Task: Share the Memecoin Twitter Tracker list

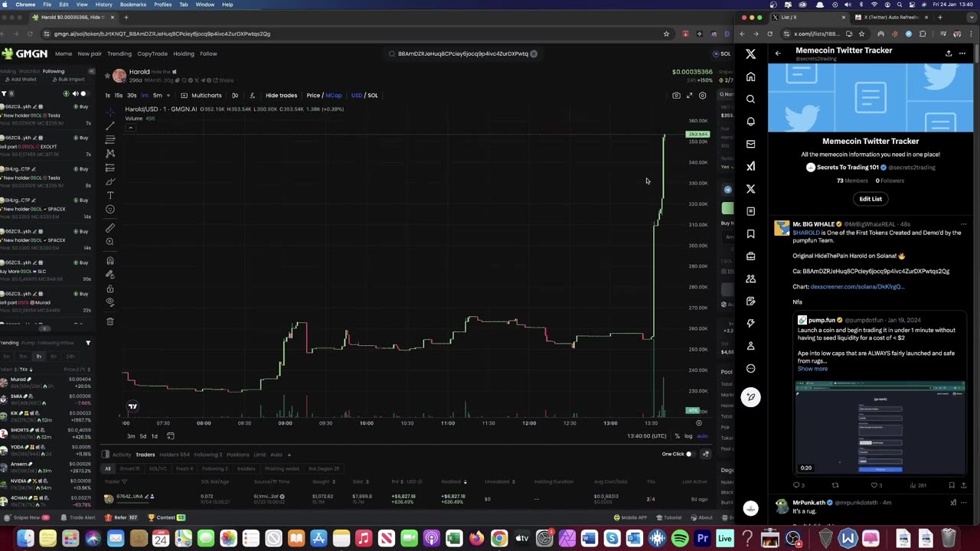Action: (949, 53)
